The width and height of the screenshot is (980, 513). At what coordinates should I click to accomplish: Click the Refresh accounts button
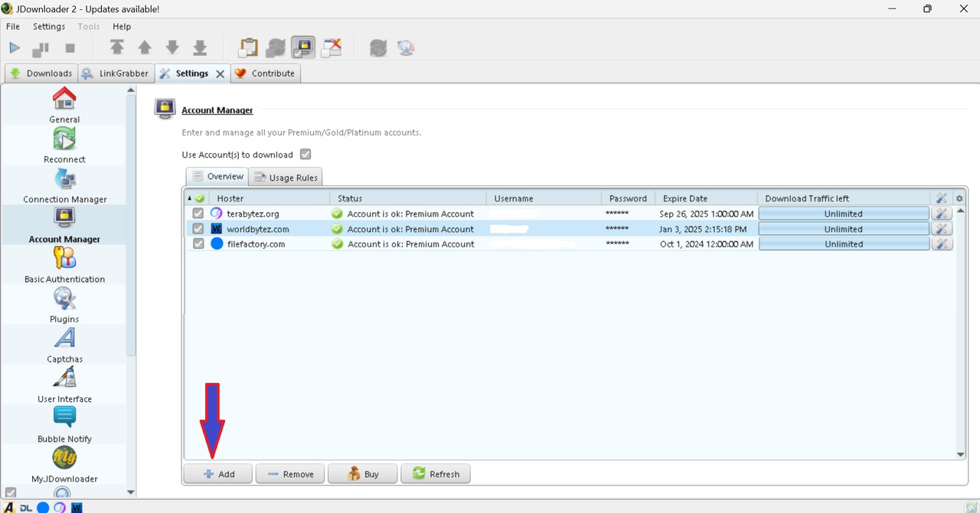pos(436,474)
